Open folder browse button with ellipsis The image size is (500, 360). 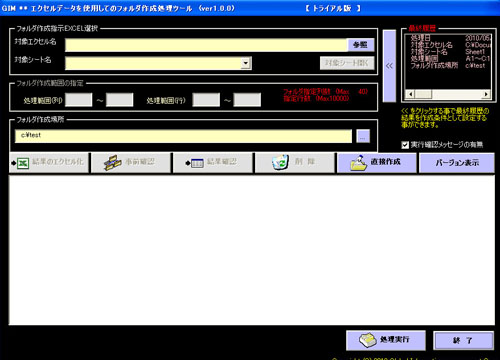pyautogui.click(x=363, y=136)
